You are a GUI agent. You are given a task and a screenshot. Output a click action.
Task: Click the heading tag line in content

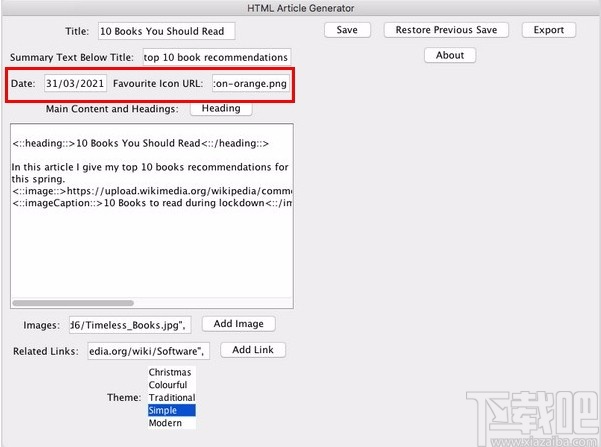click(x=140, y=143)
